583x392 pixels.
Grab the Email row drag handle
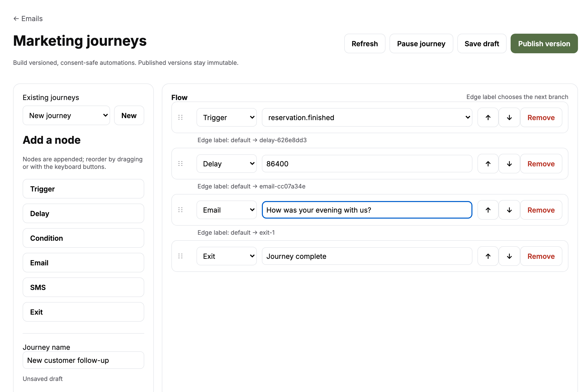coord(180,210)
